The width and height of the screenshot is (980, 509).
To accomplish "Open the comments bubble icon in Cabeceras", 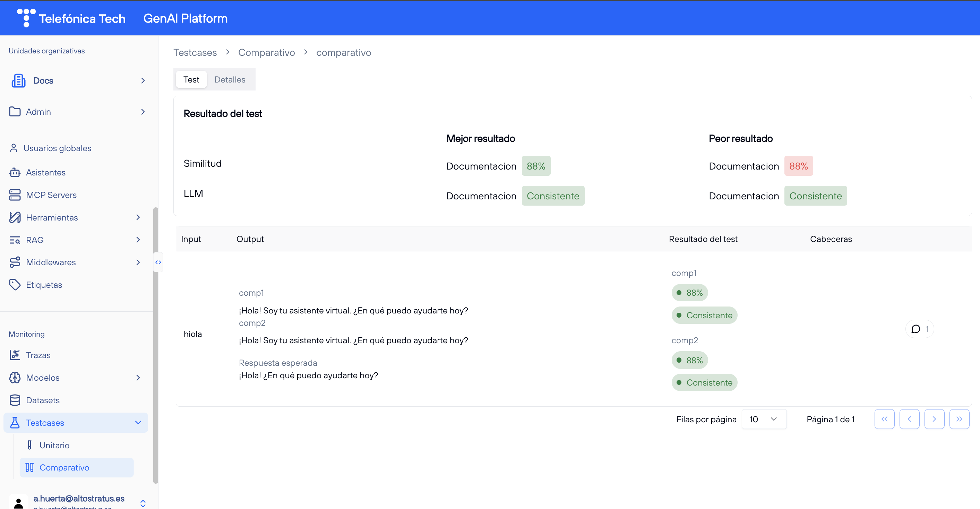I will coord(916,329).
